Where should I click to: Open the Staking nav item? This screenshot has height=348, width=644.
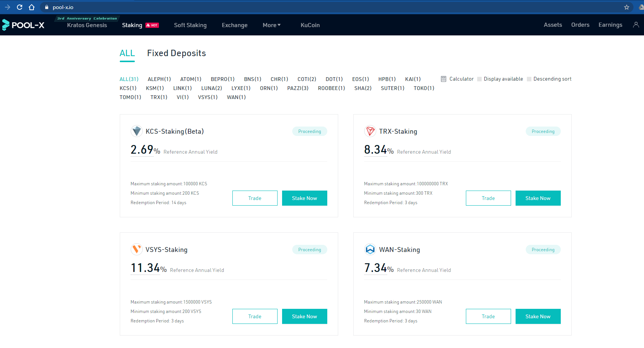pos(132,25)
